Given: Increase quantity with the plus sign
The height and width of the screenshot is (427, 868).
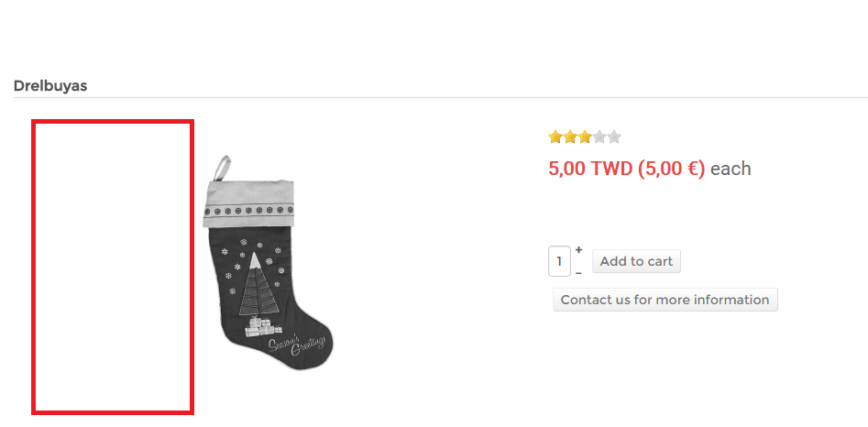Looking at the screenshot, I should pos(578,250).
